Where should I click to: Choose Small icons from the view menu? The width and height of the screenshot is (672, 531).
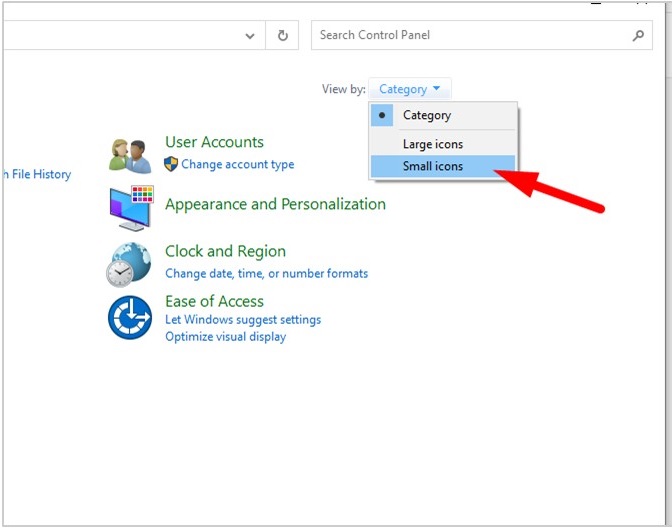click(432, 166)
